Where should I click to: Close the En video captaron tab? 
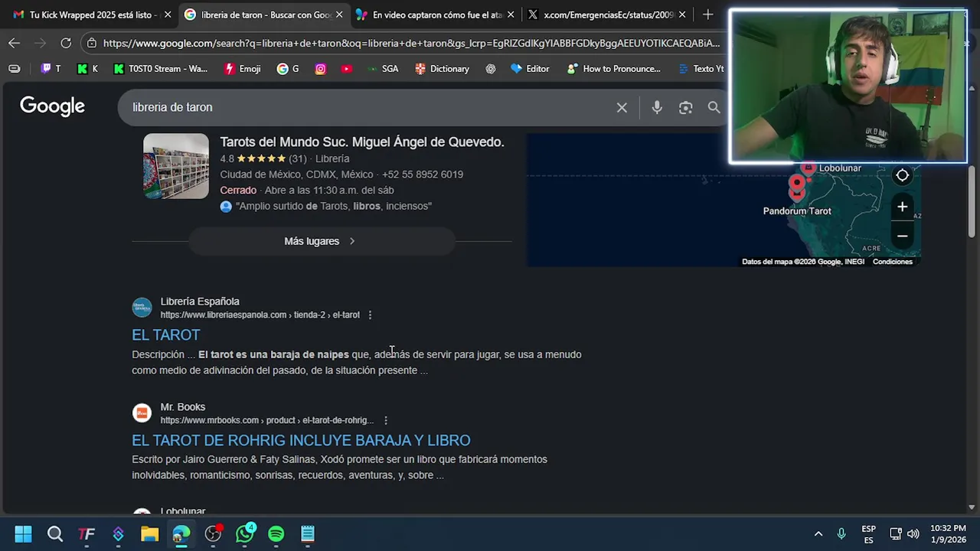click(x=511, y=15)
